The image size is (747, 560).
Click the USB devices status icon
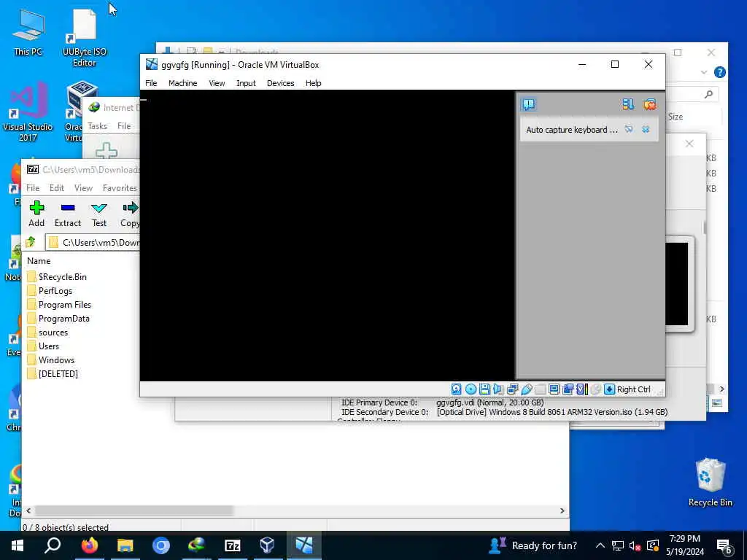(526, 389)
